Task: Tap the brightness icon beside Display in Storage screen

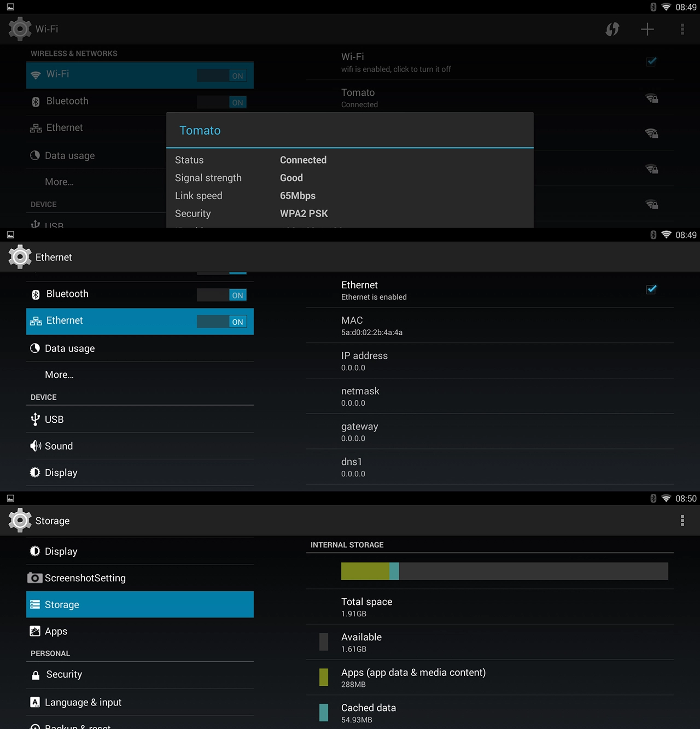Action: click(x=35, y=551)
